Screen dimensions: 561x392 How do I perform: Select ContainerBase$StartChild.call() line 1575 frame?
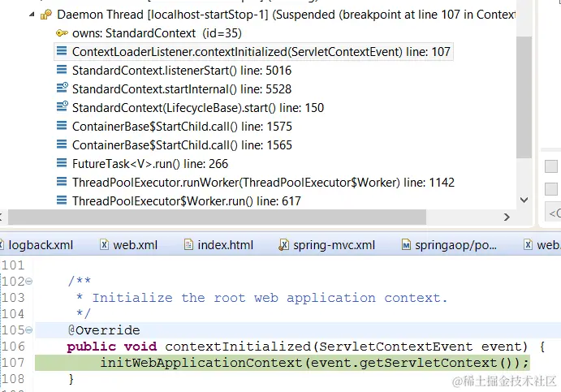(182, 127)
